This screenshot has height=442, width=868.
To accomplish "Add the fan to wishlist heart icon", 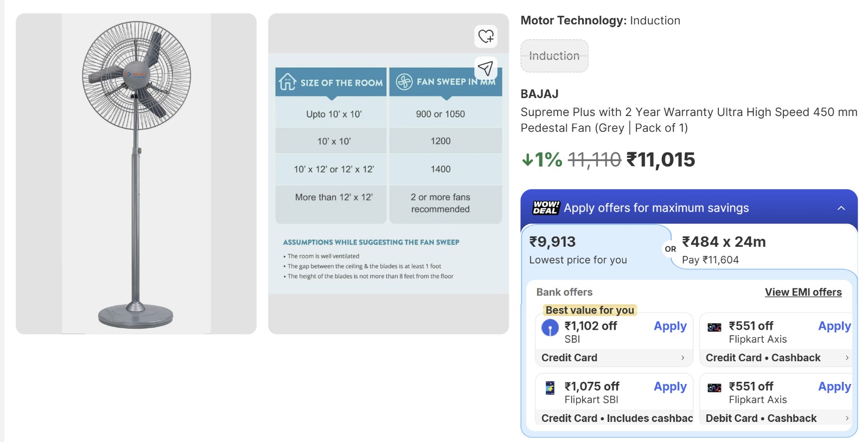I will click(486, 36).
